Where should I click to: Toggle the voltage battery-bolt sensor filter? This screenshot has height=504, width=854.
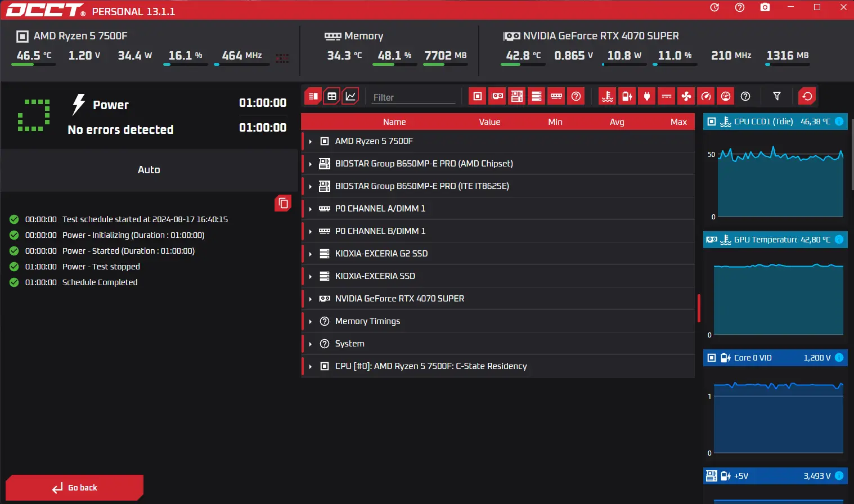[627, 96]
